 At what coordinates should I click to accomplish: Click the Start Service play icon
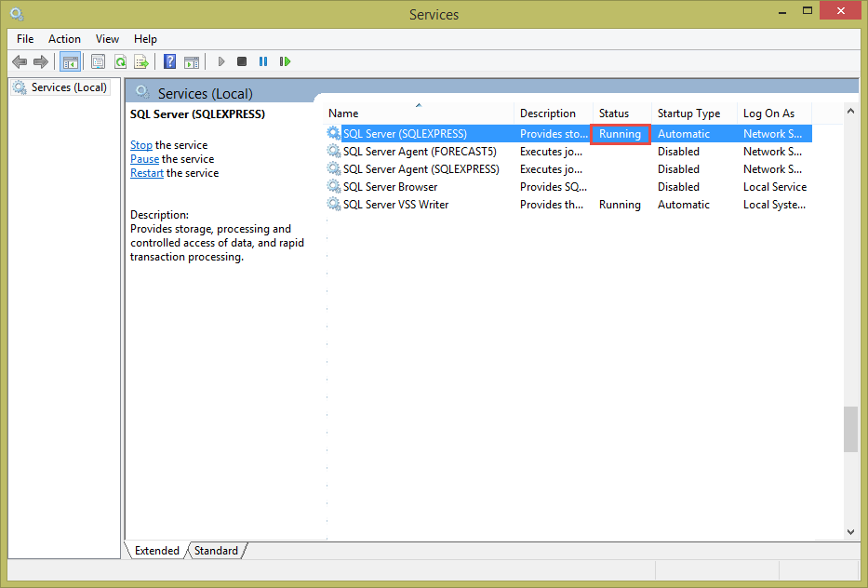pyautogui.click(x=221, y=61)
